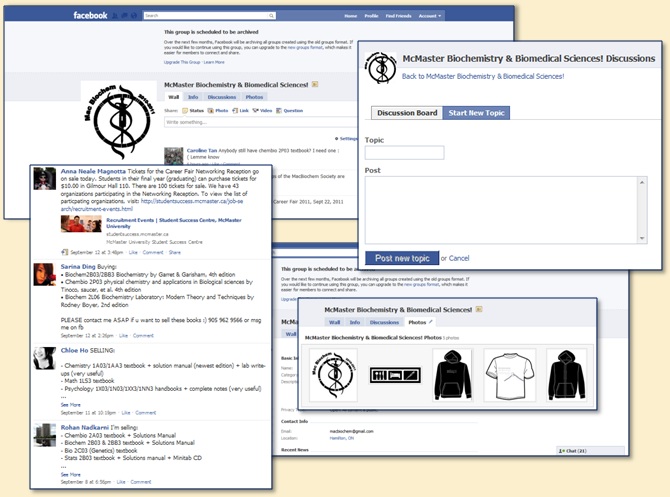Open Caroline Tan's profile picture
The image size is (670, 497).
[173, 156]
